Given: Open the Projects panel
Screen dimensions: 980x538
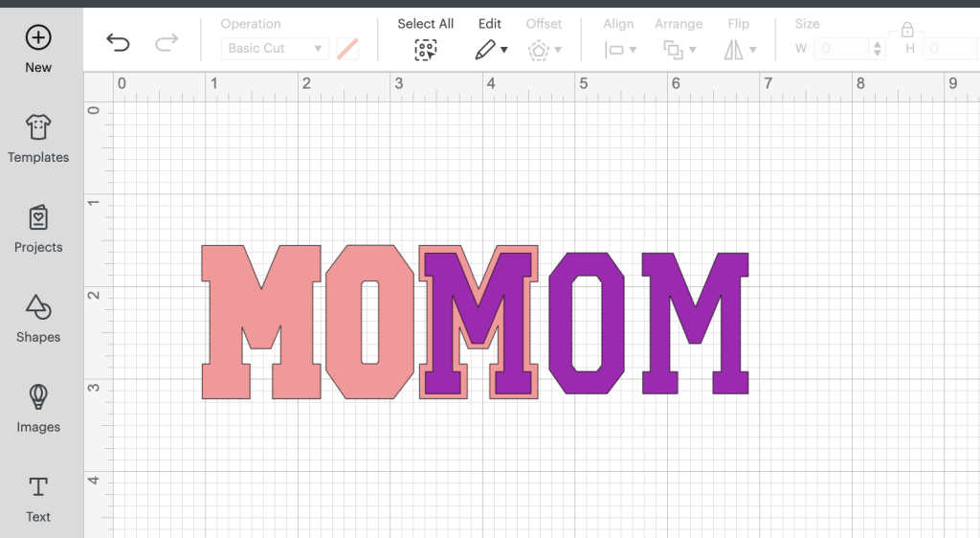Looking at the screenshot, I should click(x=38, y=229).
